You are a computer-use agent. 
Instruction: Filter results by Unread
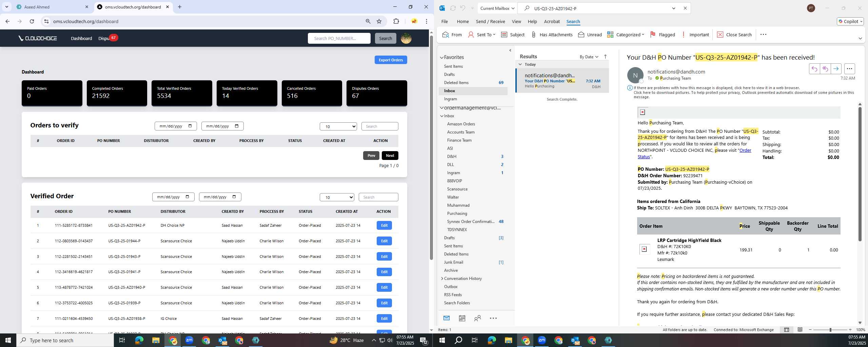click(x=590, y=35)
